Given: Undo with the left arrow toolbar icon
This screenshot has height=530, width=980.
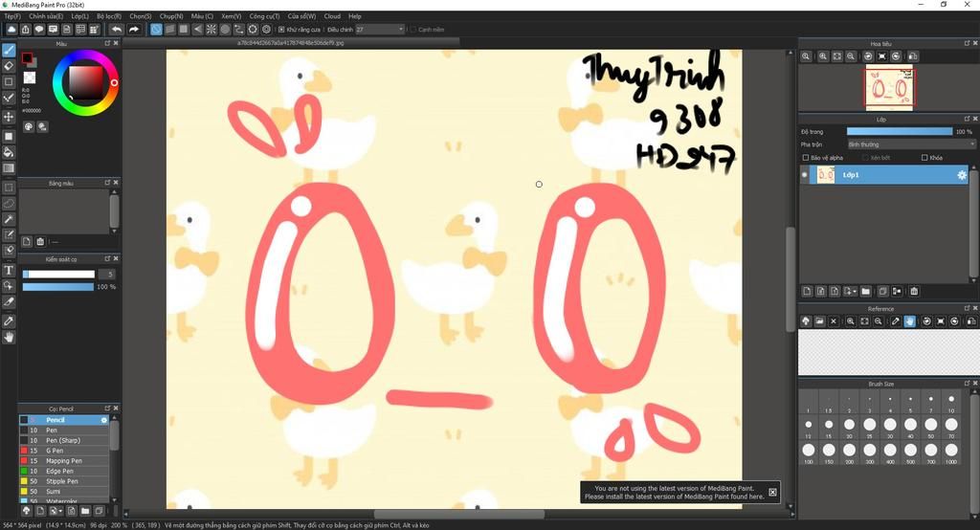Looking at the screenshot, I should click(x=117, y=30).
